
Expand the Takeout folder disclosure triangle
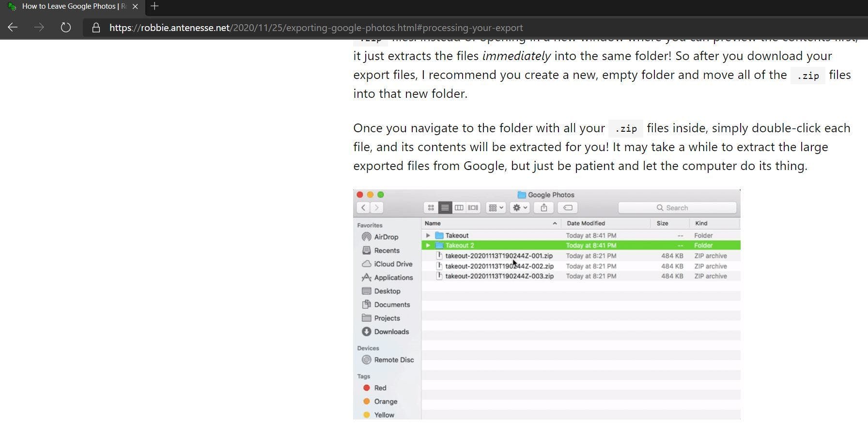click(x=428, y=235)
